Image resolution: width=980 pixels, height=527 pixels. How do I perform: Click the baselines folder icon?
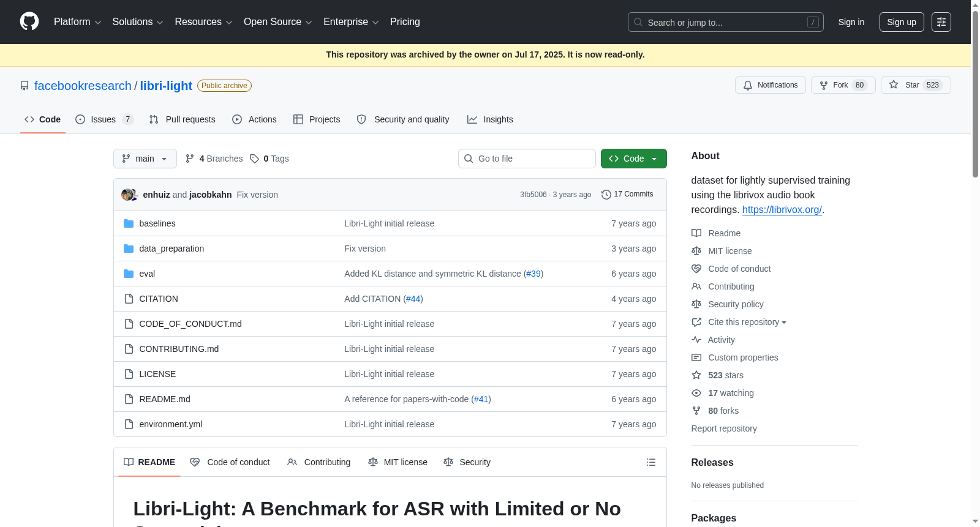click(x=129, y=223)
